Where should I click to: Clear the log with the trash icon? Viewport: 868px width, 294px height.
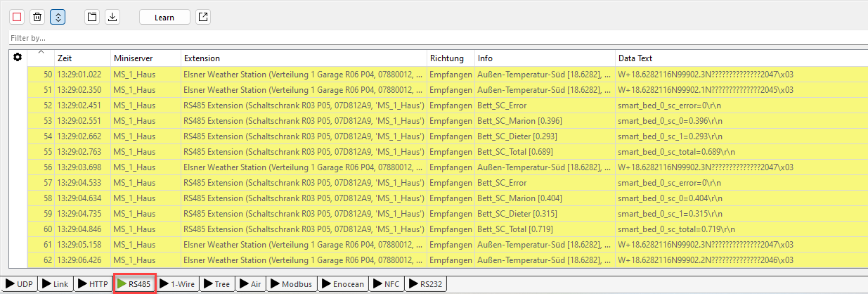(x=37, y=17)
